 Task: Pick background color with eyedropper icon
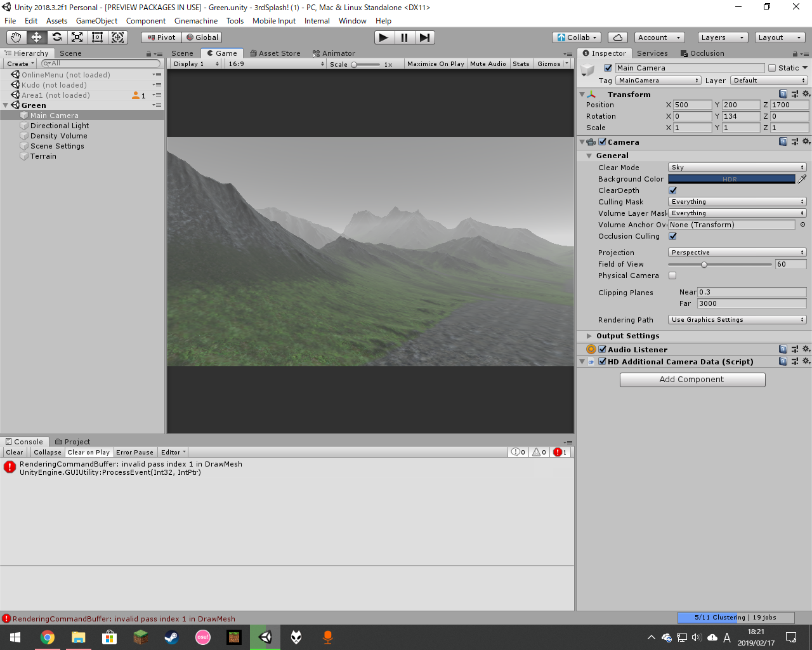pyautogui.click(x=802, y=179)
